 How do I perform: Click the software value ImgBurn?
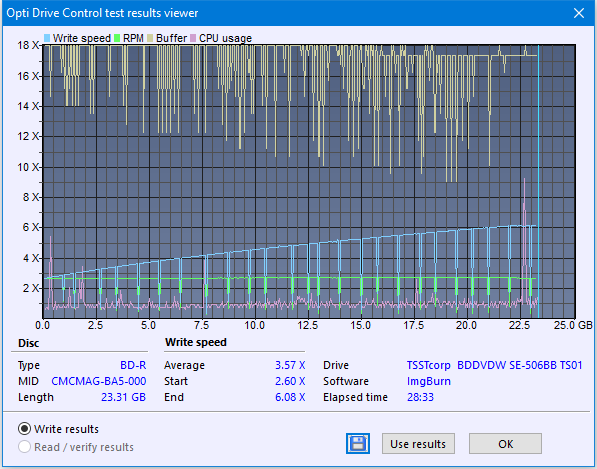[429, 381]
